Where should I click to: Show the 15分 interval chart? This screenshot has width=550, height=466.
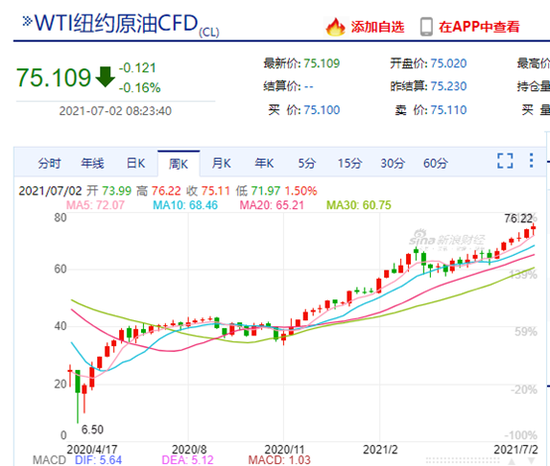[350, 163]
